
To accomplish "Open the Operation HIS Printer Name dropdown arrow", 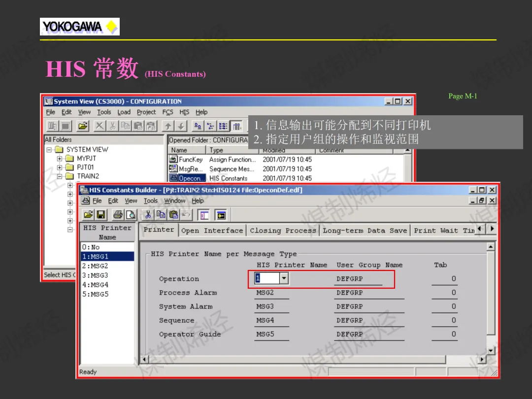I will tap(284, 278).
